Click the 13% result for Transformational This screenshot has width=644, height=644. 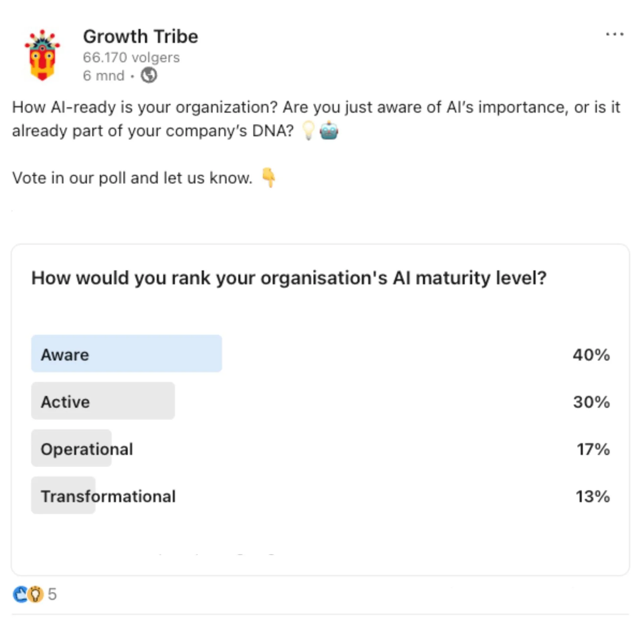pos(592,496)
